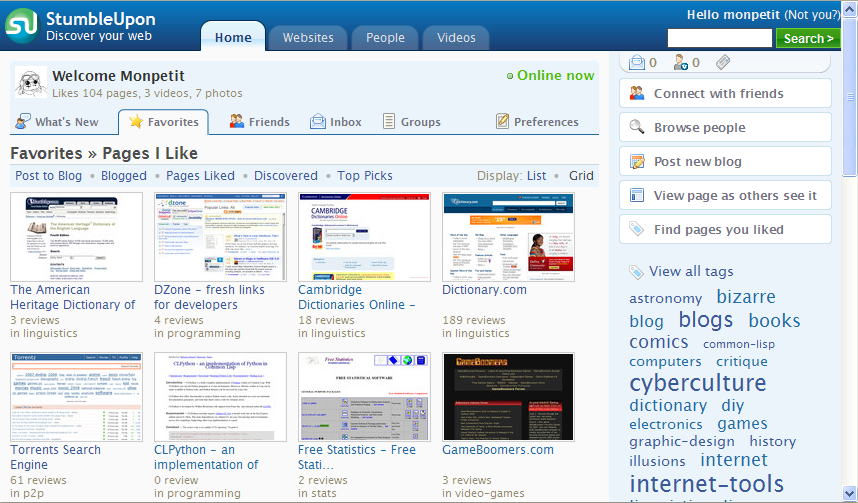The height and width of the screenshot is (503, 858).
Task: Click the search text field
Action: point(720,38)
